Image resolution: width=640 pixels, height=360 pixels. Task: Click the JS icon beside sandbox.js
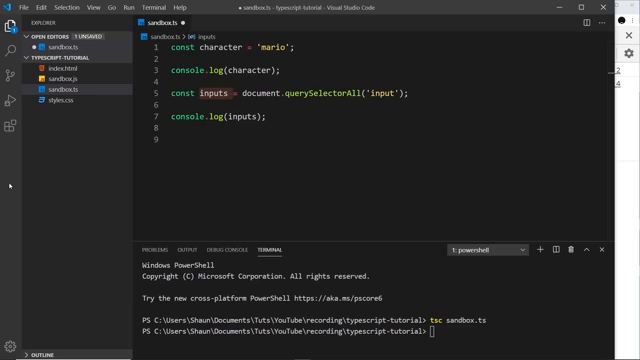point(42,79)
